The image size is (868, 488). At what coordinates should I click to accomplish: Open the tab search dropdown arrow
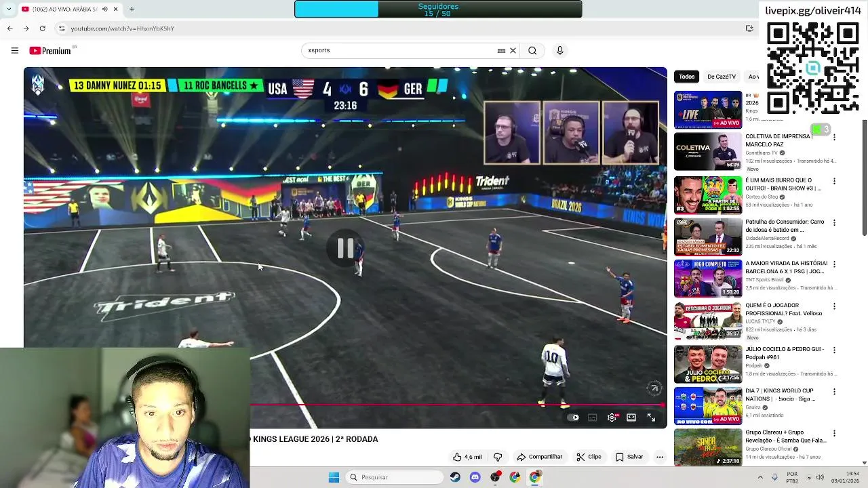[8, 9]
